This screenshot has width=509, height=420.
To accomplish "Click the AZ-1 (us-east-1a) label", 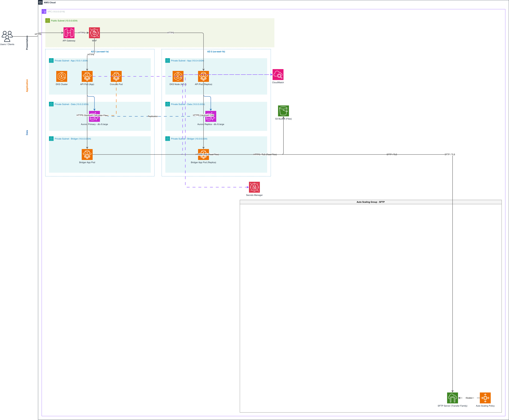I will tap(100, 52).
